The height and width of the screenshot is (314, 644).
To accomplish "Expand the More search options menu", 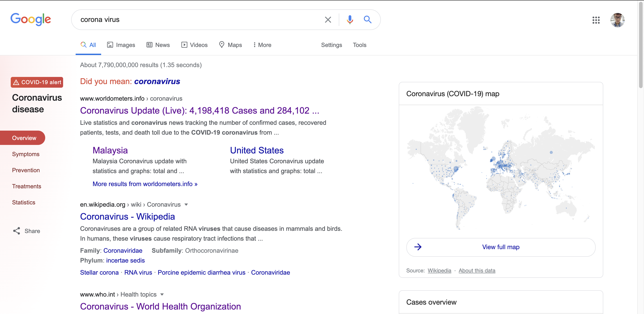I will tap(262, 45).
